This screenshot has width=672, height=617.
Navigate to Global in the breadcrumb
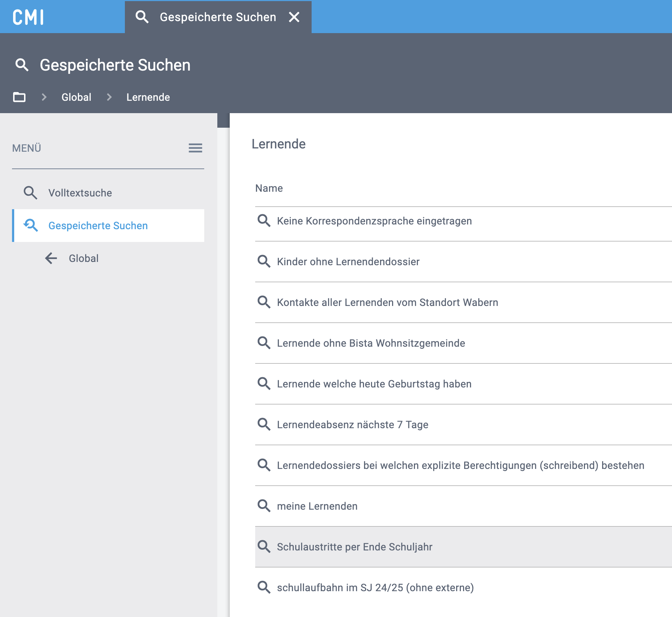pos(76,97)
